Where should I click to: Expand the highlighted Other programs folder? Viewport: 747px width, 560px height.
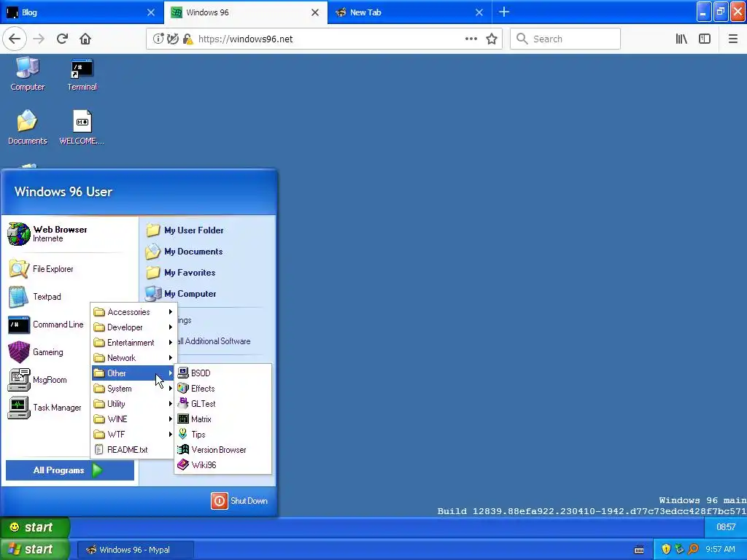point(133,373)
